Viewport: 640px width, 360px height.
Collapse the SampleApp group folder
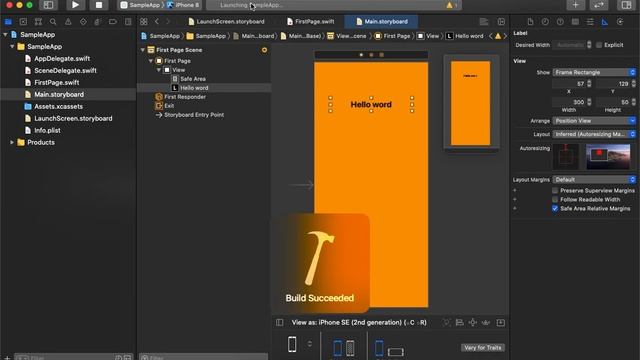12,47
